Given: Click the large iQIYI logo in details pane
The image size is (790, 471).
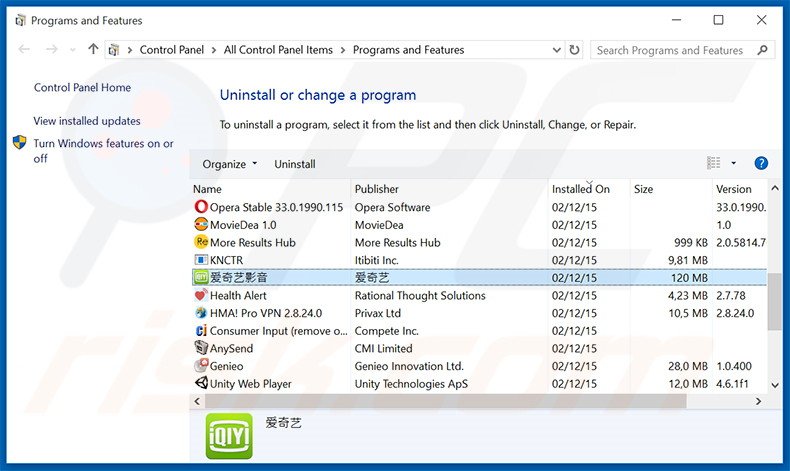Looking at the screenshot, I should click(229, 436).
